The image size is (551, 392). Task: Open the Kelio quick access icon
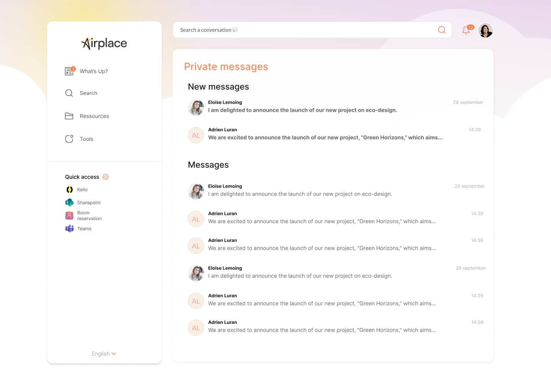[x=70, y=189]
